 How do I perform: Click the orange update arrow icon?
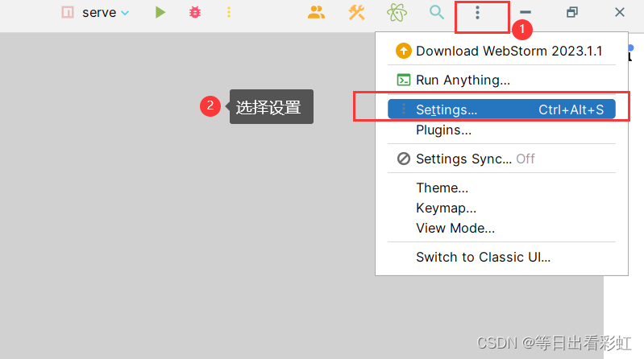pyautogui.click(x=403, y=51)
